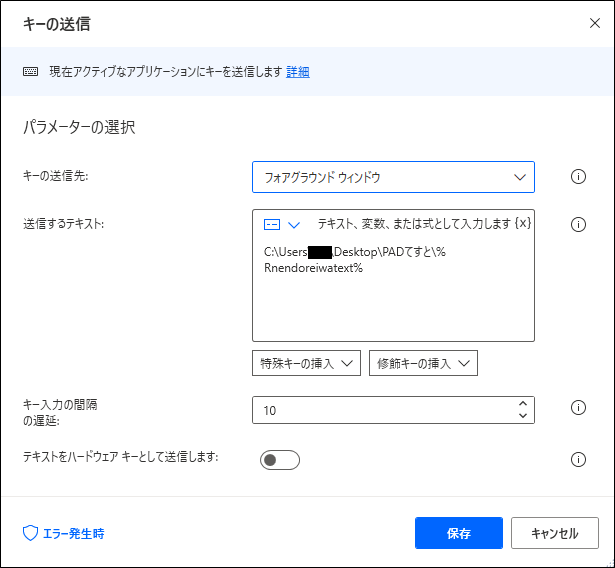Click info icon beside 送信するテキスト
This screenshot has height=568, width=615.
click(578, 224)
